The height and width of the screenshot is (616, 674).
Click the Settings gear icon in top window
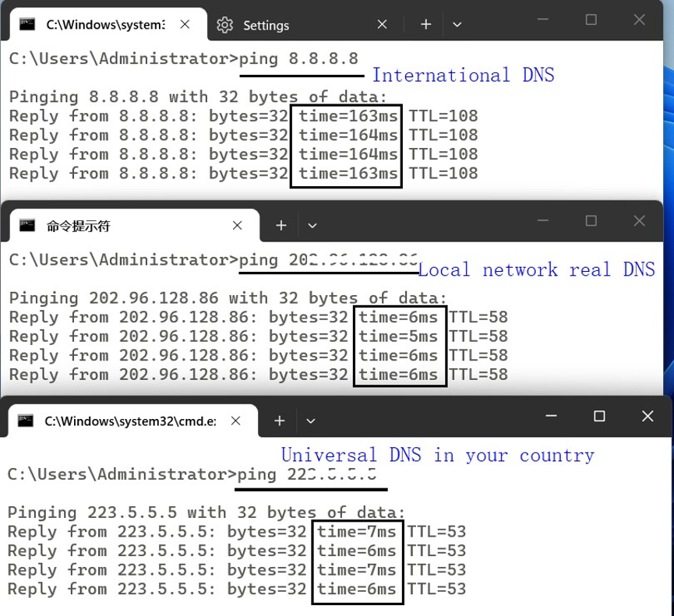point(224,25)
